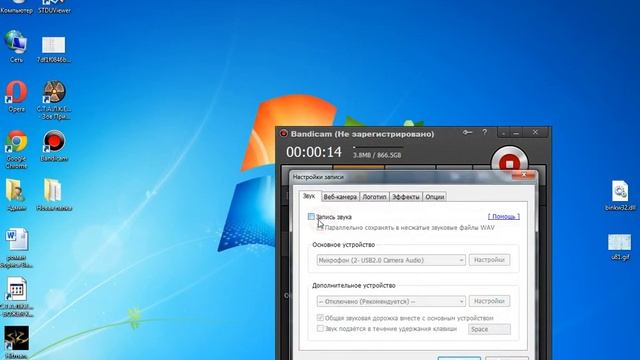Select the 7df1f0846b image file icon
Viewport: 640px width, 360px height.
click(53, 49)
